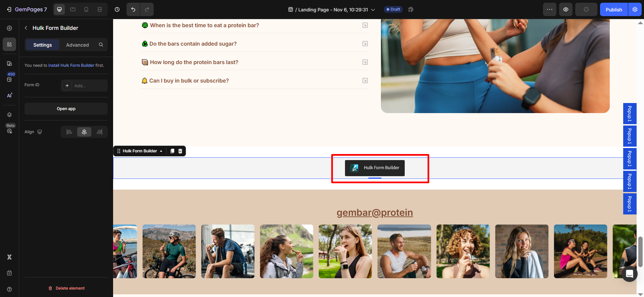
Task: Delete element using trash icon in toolbar
Action: (180, 151)
